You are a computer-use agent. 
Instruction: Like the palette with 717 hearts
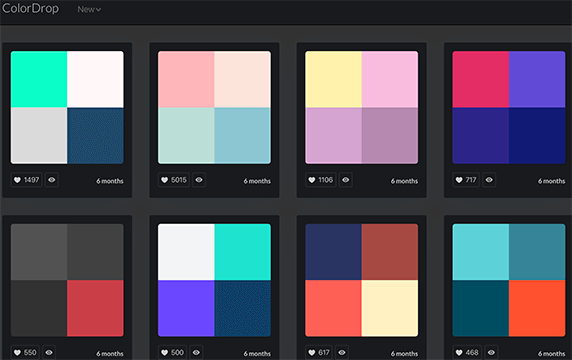point(466,180)
